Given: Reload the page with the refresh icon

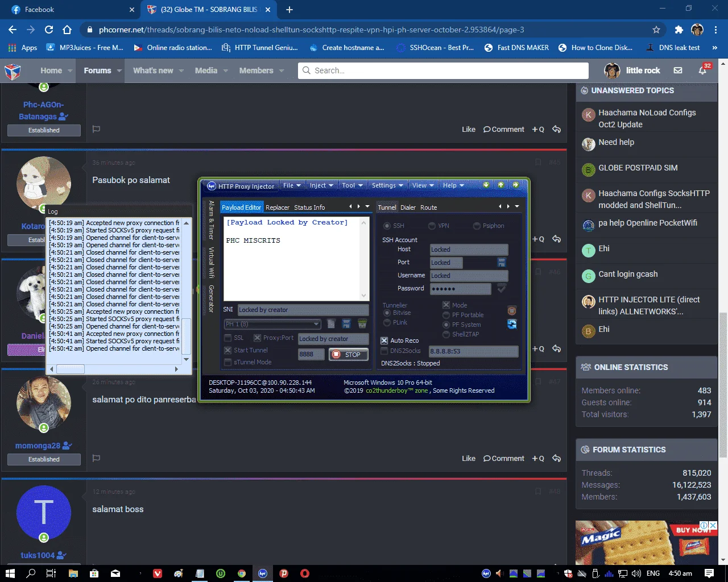Looking at the screenshot, I should pos(49,30).
